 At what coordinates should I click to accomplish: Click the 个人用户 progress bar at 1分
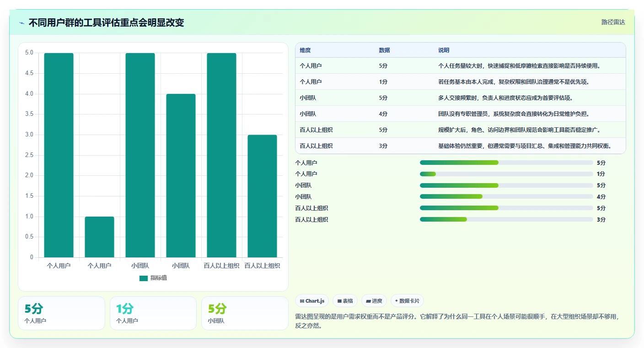pos(506,174)
